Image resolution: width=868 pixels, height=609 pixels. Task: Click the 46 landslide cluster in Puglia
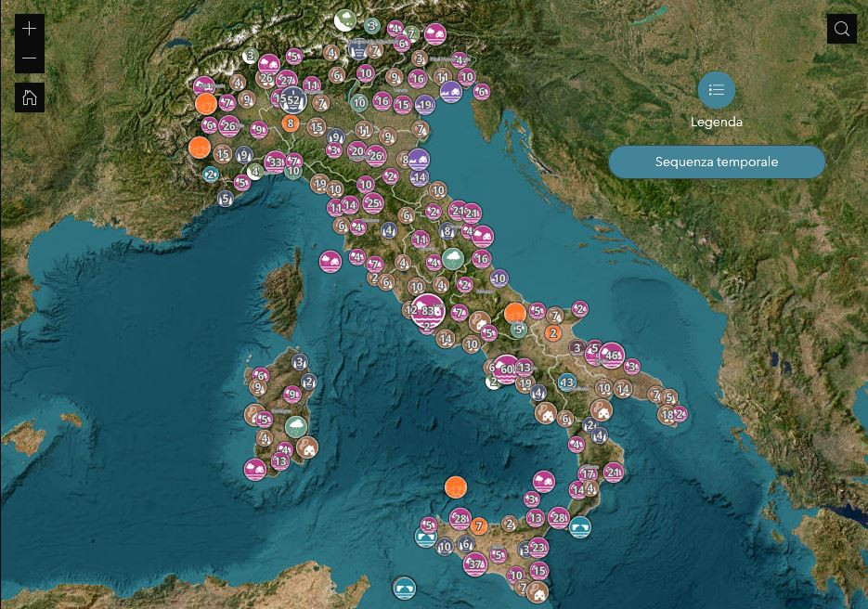612,355
